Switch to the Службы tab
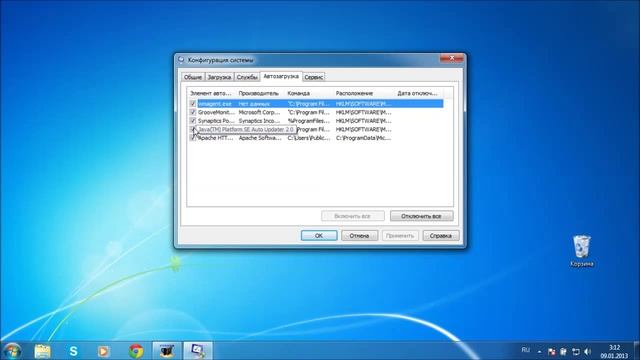The height and width of the screenshot is (360, 640). tap(247, 77)
